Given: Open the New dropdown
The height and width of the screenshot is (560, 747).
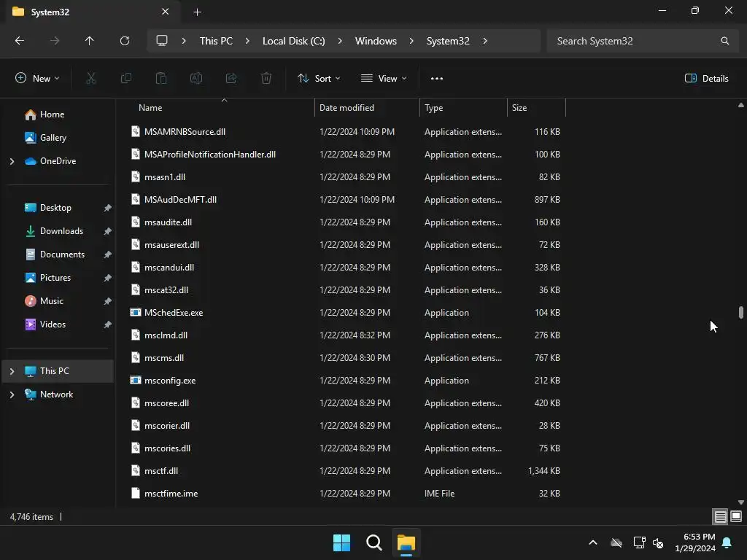Looking at the screenshot, I should coord(37,79).
